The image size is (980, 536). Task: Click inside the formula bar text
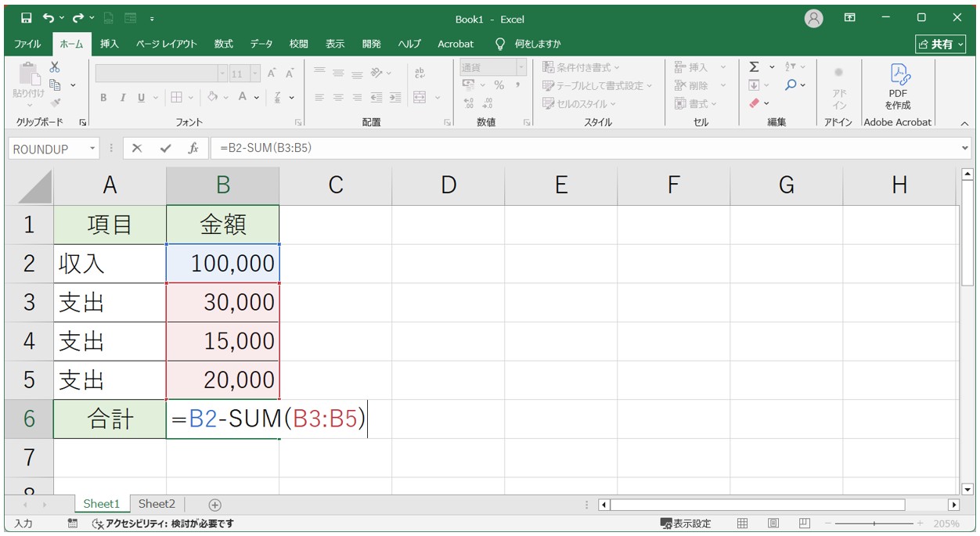266,148
